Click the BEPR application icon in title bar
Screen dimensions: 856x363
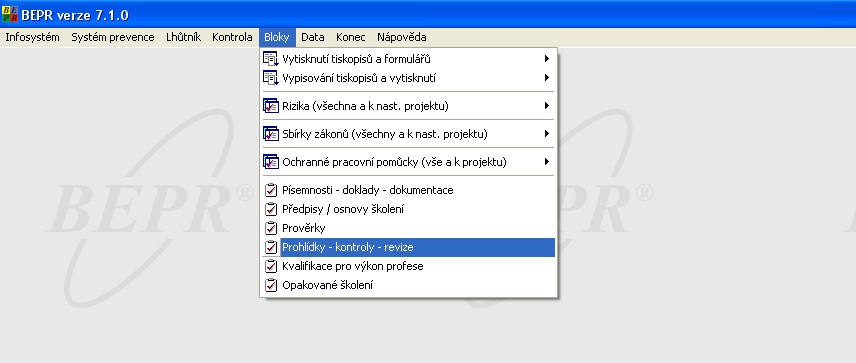(10, 14)
